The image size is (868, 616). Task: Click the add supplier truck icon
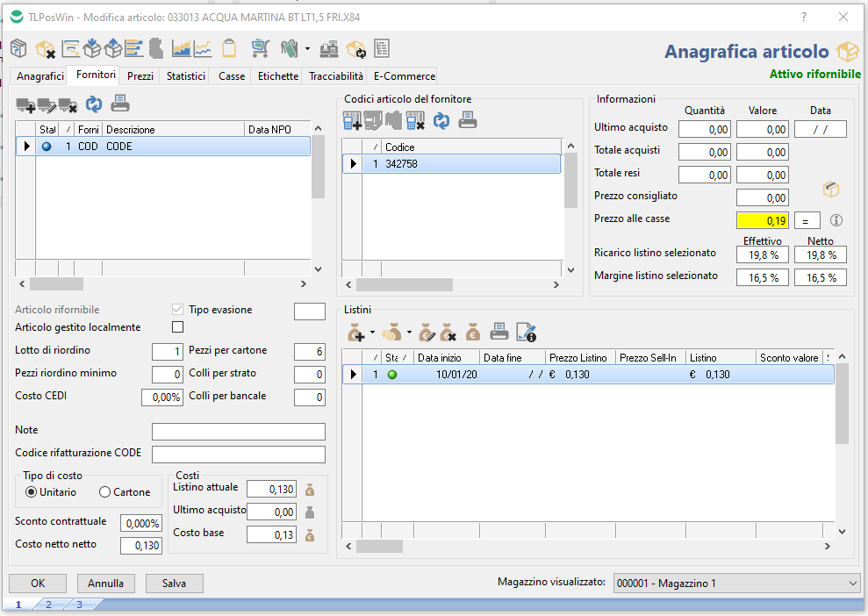click(x=25, y=105)
